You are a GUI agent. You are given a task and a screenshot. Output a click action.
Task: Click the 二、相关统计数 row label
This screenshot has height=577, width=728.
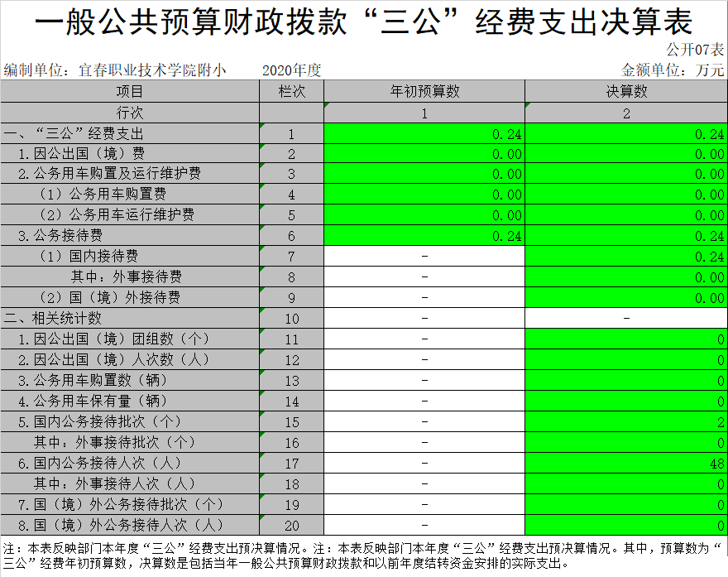[x=54, y=318]
